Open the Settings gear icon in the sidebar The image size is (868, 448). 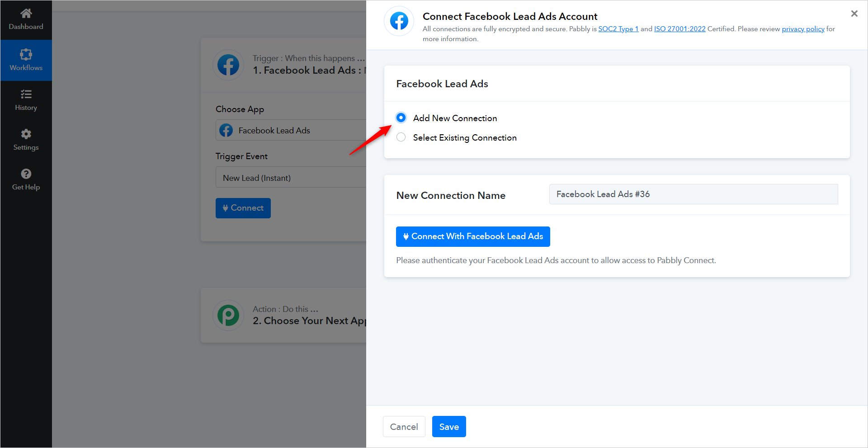[x=26, y=134]
